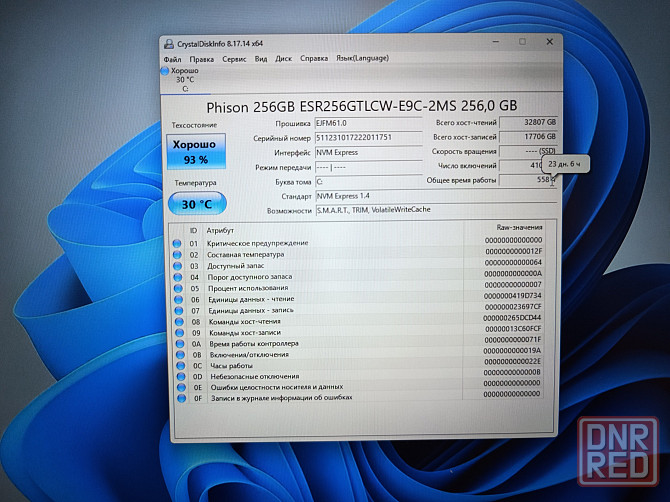Select the Составная температура attribute text
Screen dimensions: 670x502
point(245,254)
